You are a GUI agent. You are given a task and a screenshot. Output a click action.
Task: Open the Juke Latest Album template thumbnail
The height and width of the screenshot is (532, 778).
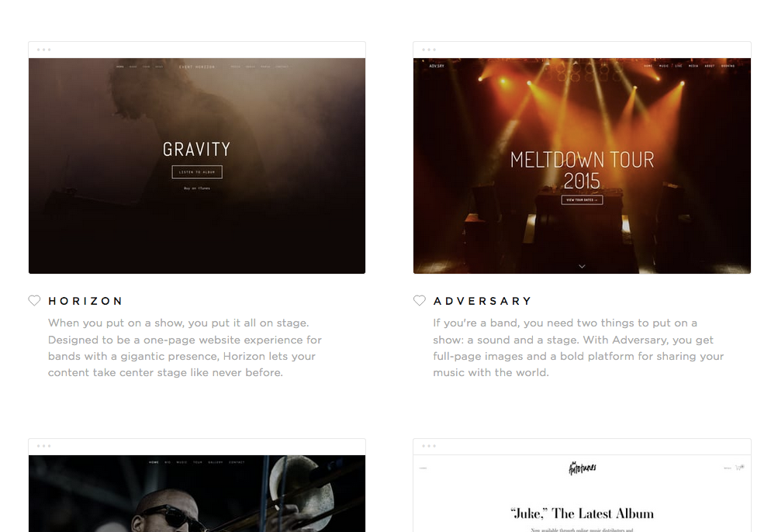click(x=582, y=493)
